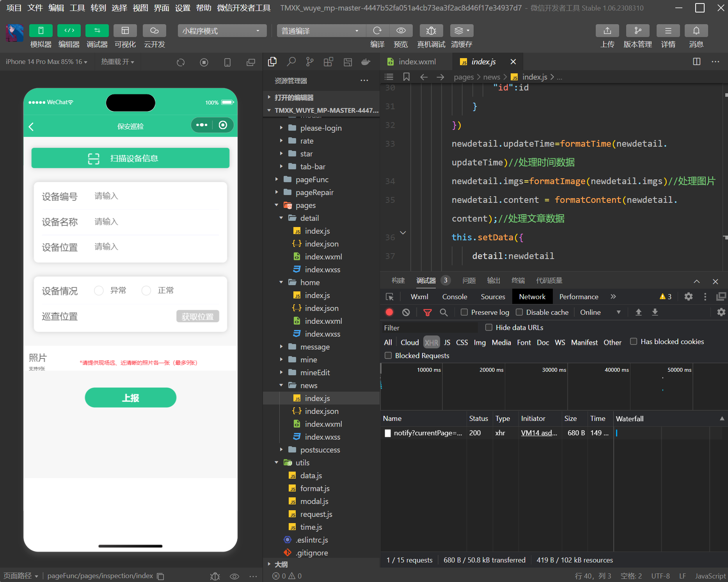Open the clear cache menu
Screen dimensions: 728x582
click(x=462, y=31)
